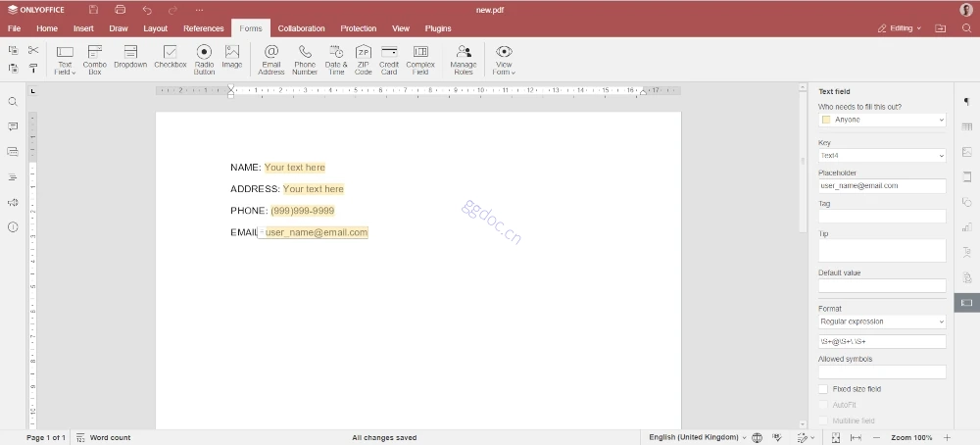
Task: Switch to the Collaboration tab
Action: [301, 28]
